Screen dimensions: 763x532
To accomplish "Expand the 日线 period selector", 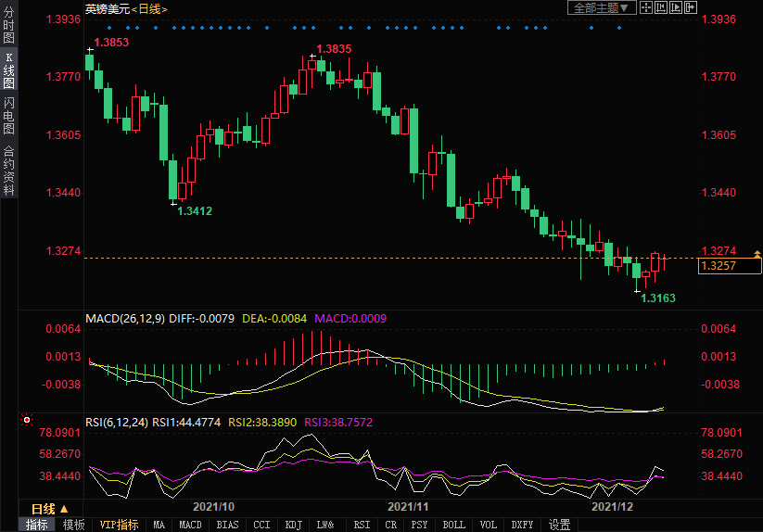I will [x=50, y=509].
